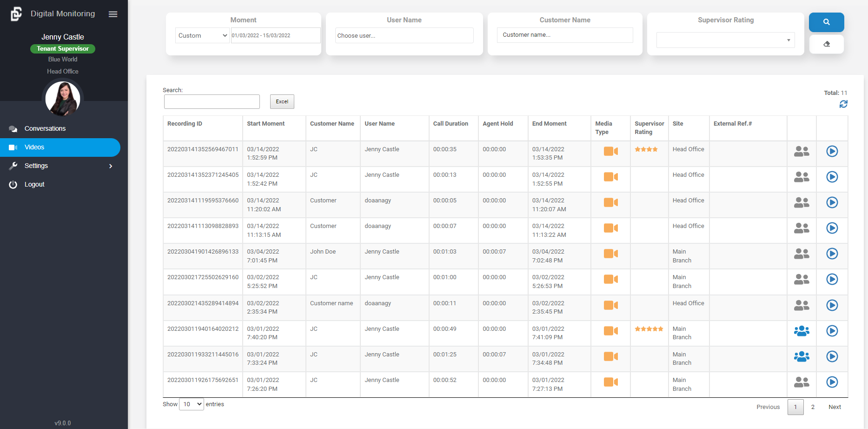Refresh the recordings table
This screenshot has width=868, height=429.
click(843, 104)
